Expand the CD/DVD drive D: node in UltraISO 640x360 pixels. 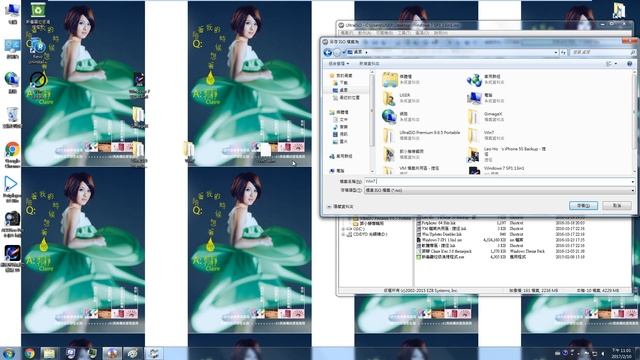343,235
